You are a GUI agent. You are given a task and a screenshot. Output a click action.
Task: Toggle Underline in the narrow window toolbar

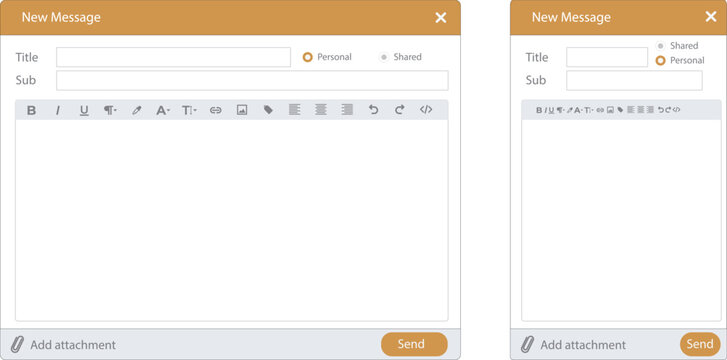[x=551, y=110]
